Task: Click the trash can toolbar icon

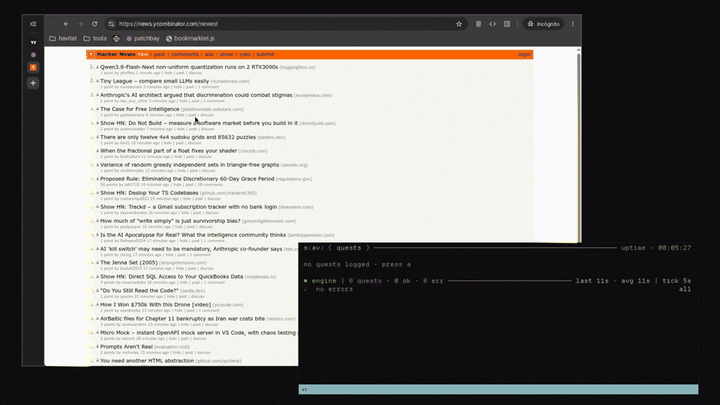Action: (x=478, y=24)
